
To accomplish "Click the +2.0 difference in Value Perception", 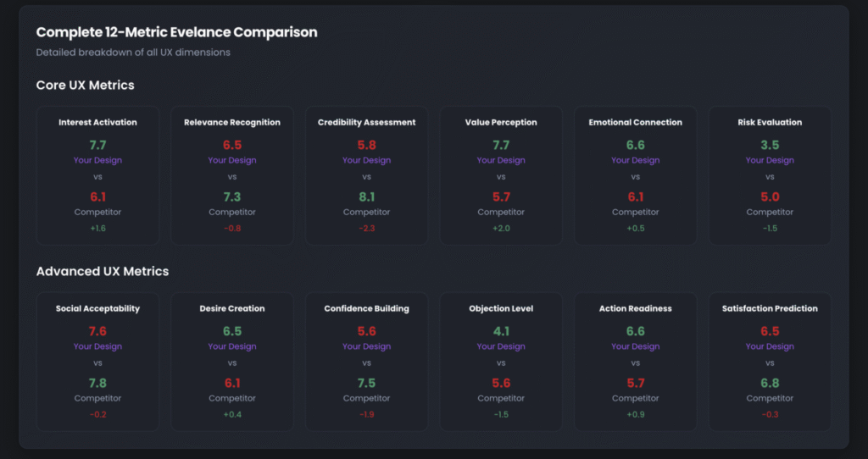I will pos(501,229).
